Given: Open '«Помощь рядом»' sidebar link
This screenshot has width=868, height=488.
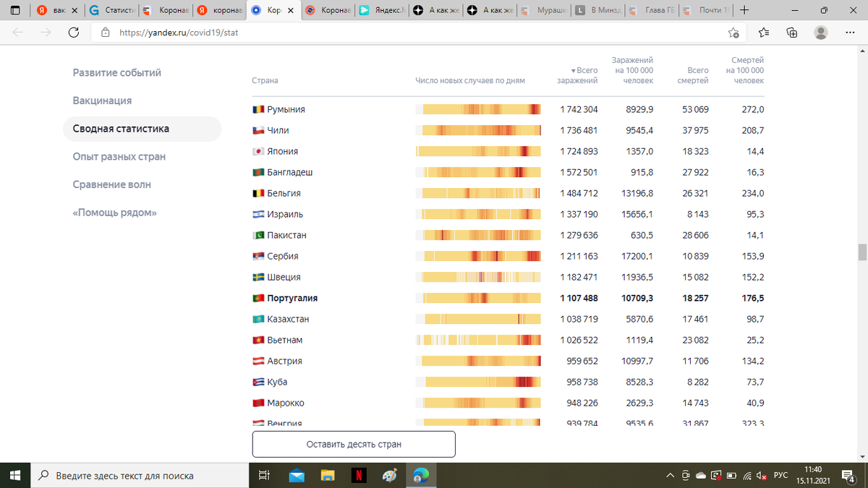Looking at the screenshot, I should pyautogui.click(x=115, y=213).
